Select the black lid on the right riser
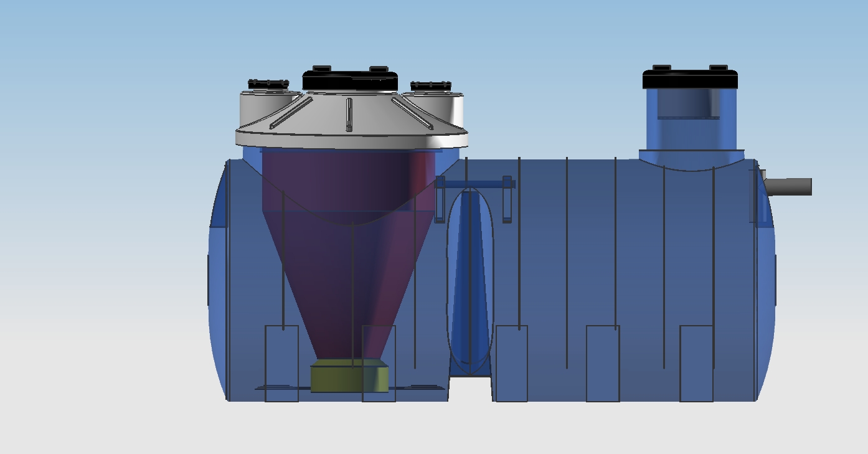This screenshot has width=868, height=454. tap(690, 79)
